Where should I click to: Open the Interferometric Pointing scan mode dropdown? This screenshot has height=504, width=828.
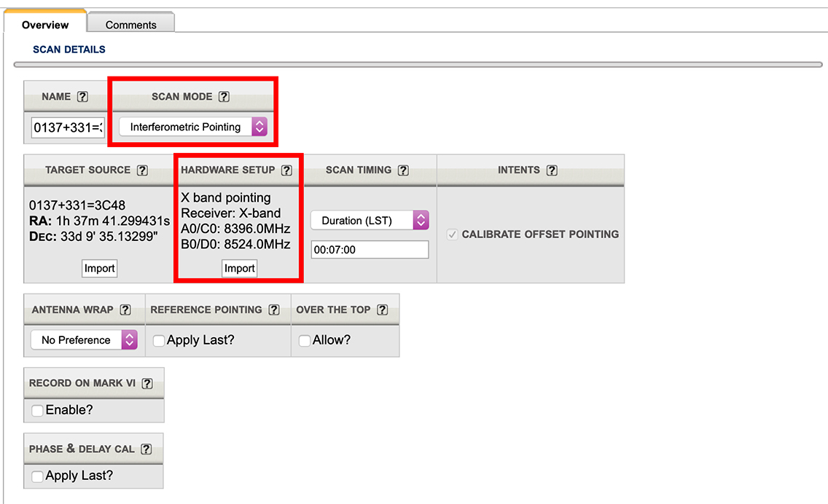click(x=193, y=127)
